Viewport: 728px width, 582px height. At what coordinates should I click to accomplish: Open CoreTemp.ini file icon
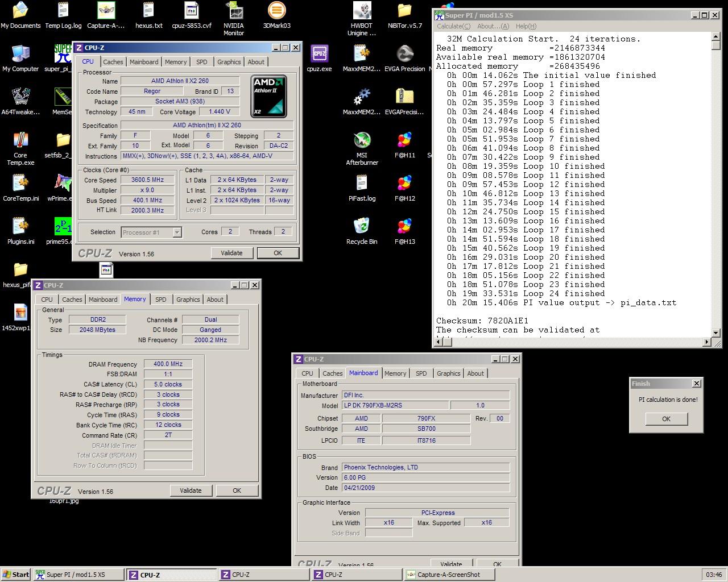coord(20,188)
